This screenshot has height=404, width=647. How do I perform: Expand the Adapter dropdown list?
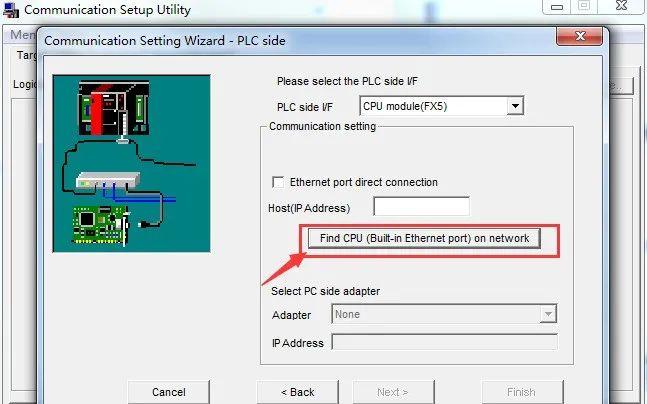coord(548,314)
